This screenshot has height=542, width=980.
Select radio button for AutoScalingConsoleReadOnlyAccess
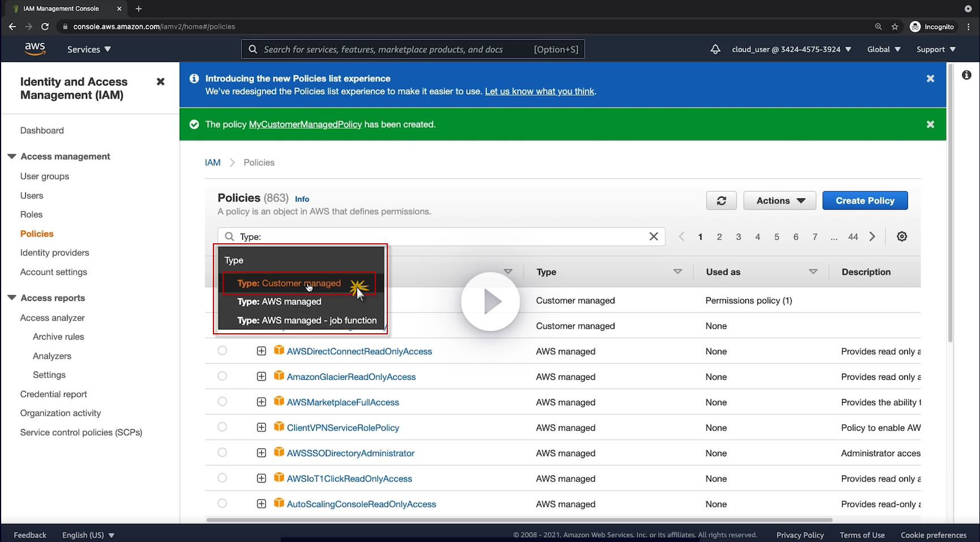[x=222, y=504]
